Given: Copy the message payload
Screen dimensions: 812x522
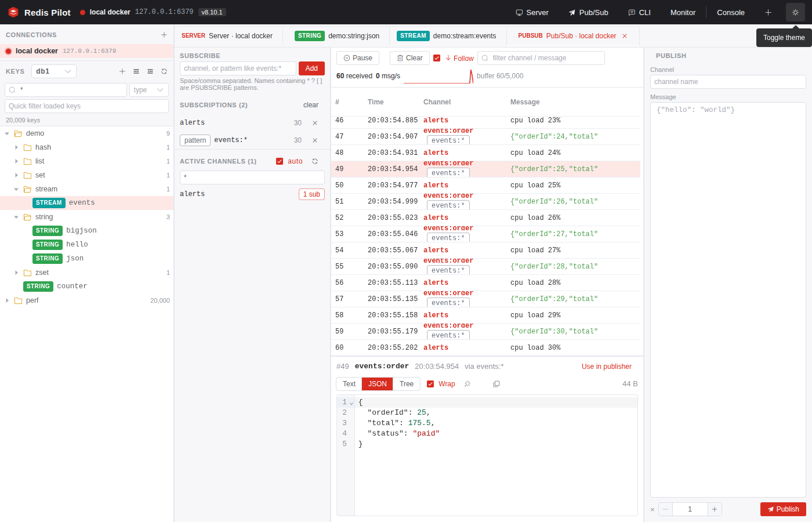Looking at the screenshot, I should click(496, 384).
